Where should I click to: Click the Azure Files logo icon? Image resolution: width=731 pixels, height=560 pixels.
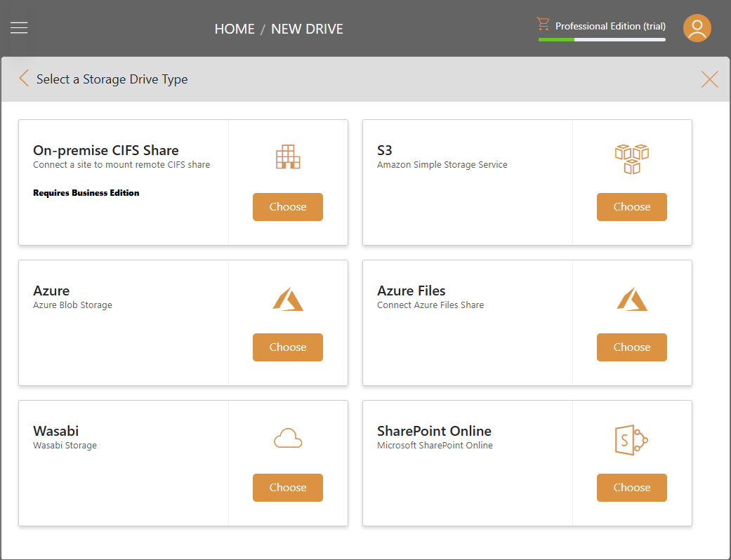click(x=632, y=299)
